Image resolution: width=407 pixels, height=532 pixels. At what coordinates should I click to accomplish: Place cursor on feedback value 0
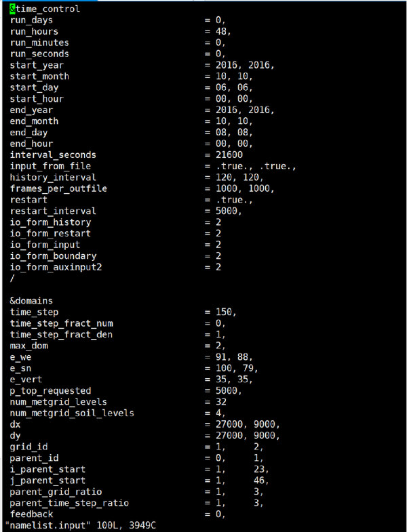tap(218, 514)
